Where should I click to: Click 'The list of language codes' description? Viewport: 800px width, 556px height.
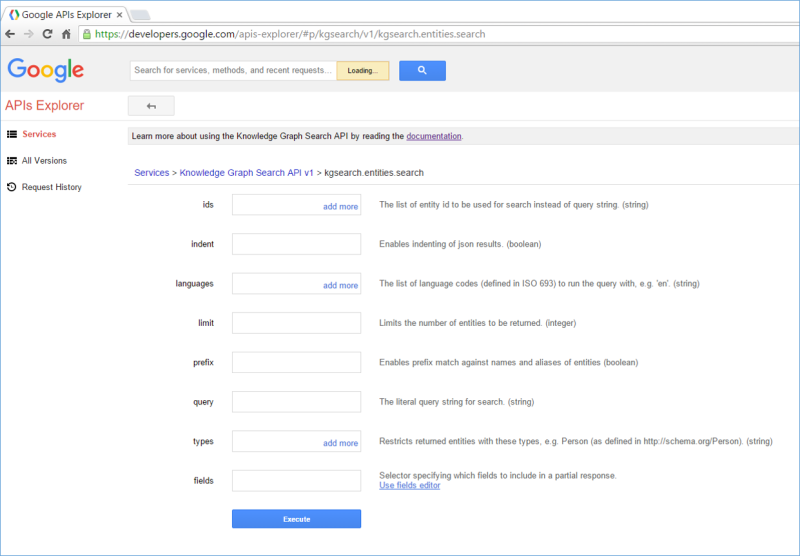(x=539, y=284)
